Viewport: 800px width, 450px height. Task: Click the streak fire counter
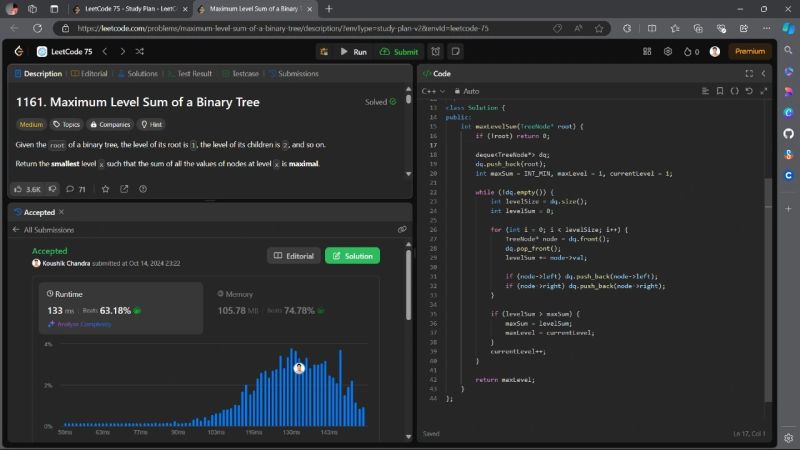click(691, 52)
